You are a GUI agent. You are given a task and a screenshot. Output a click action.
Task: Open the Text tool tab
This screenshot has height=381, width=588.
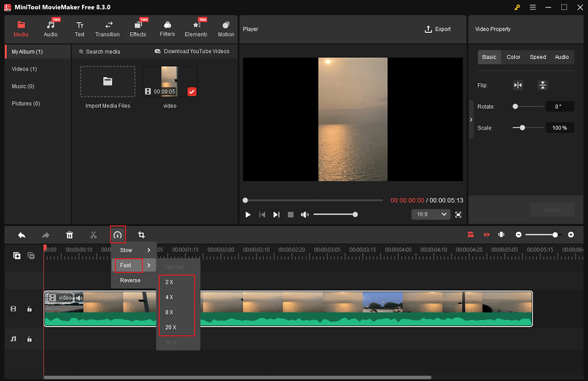pyautogui.click(x=79, y=29)
